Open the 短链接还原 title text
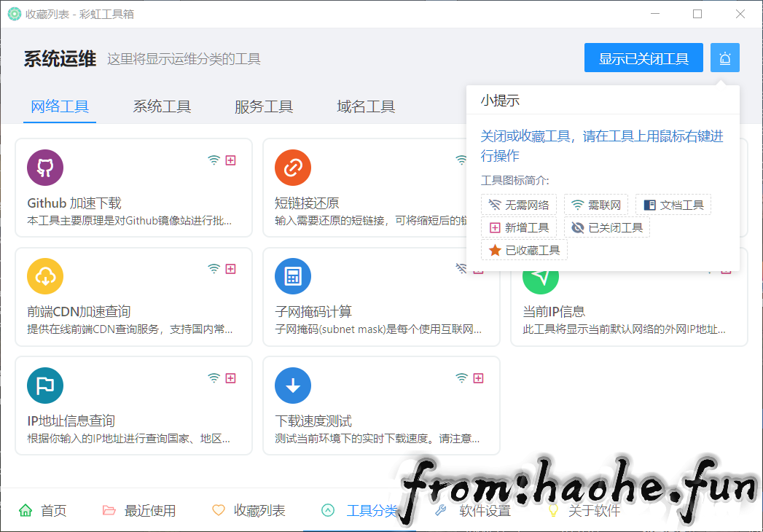The height and width of the screenshot is (532, 763). pos(307,203)
